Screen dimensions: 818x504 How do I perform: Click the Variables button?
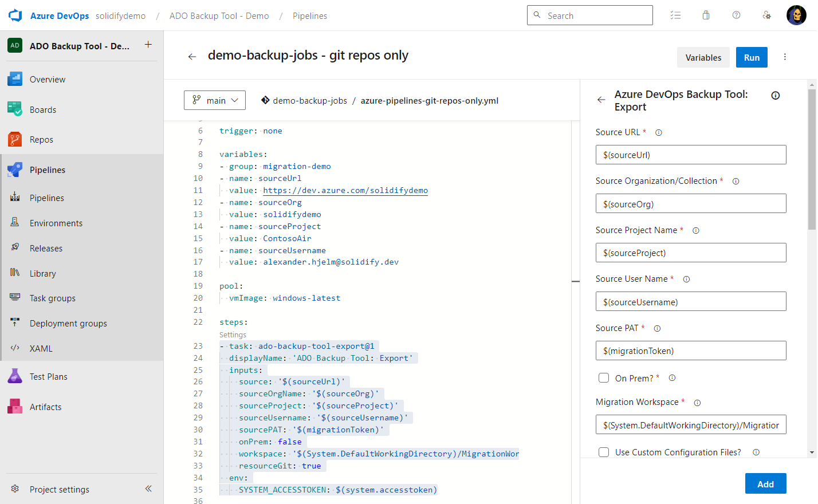703,57
